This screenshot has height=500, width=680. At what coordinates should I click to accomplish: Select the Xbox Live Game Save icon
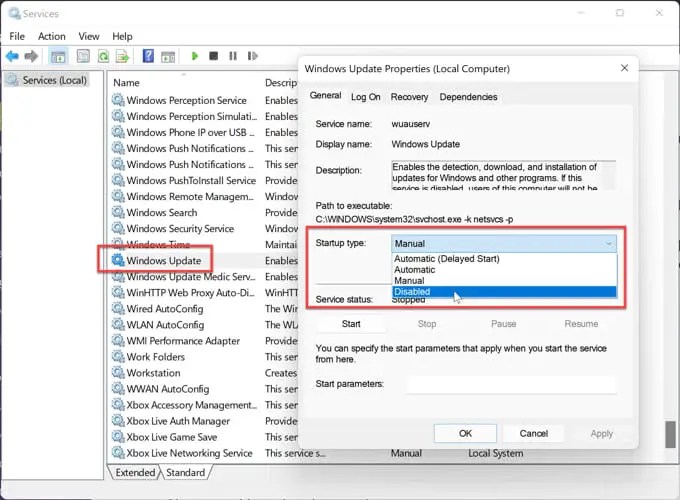tap(118, 437)
